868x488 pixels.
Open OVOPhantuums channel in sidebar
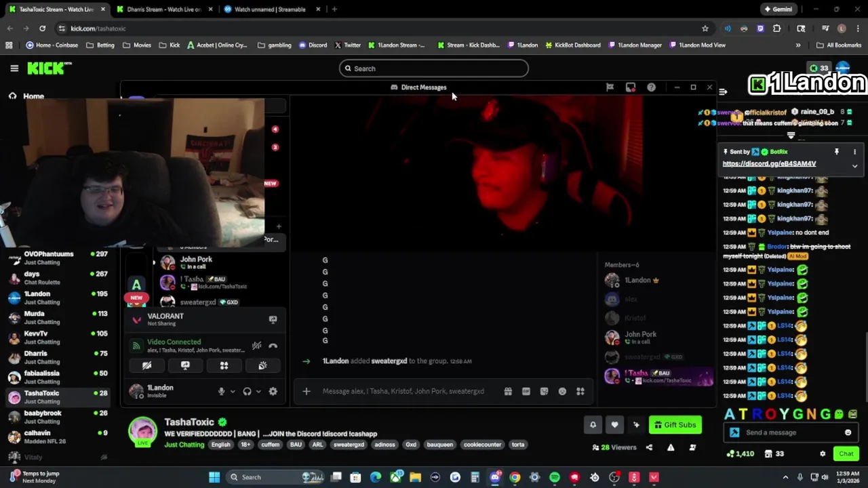pos(58,258)
